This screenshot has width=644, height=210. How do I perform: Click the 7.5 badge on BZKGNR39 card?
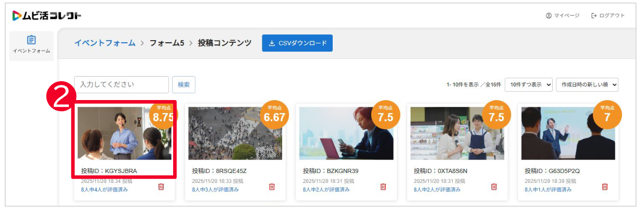pos(385,115)
